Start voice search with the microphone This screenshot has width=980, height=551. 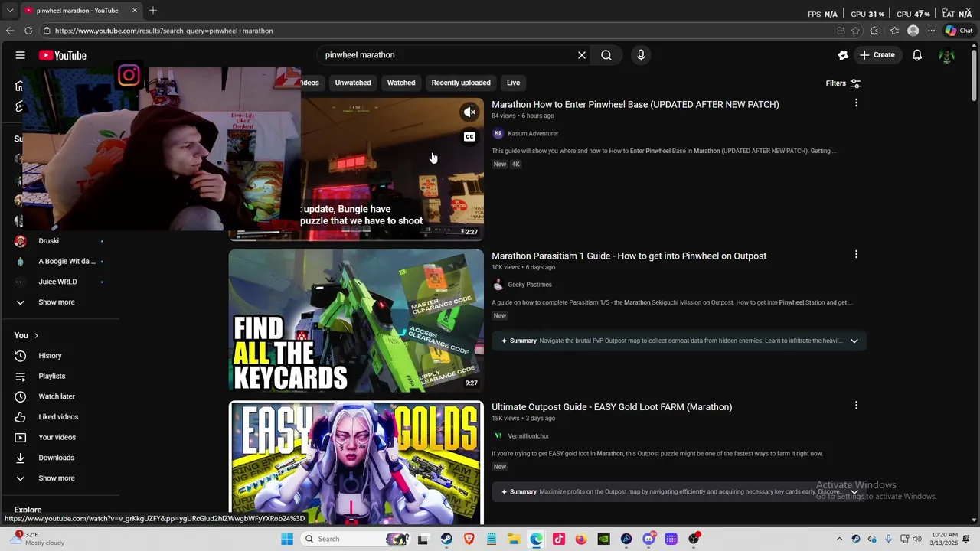[x=641, y=55]
